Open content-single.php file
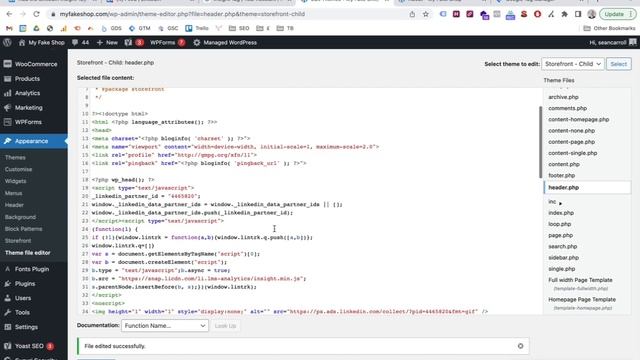The height and width of the screenshot is (360, 640). click(x=572, y=153)
